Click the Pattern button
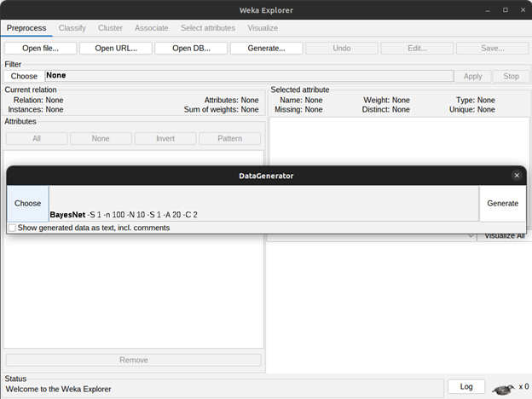 229,138
